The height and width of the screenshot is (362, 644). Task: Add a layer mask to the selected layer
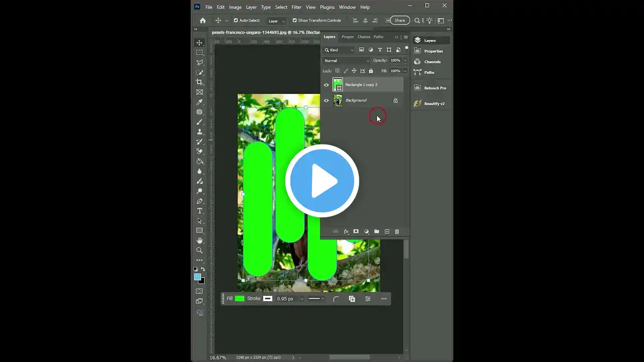tap(356, 231)
